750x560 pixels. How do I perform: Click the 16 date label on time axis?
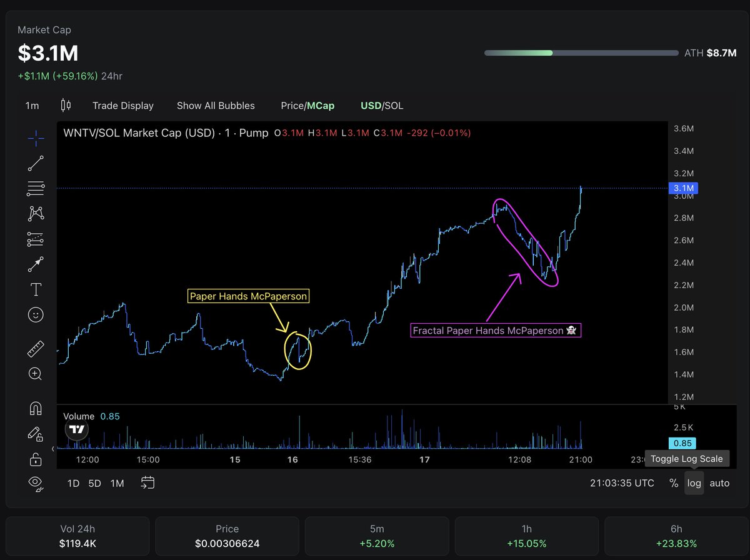[292, 459]
